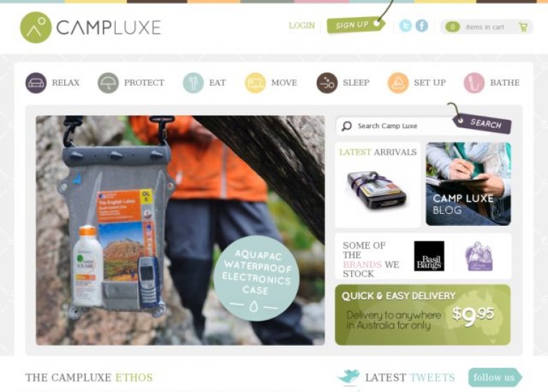Select the Sleep category icon

[x=327, y=83]
